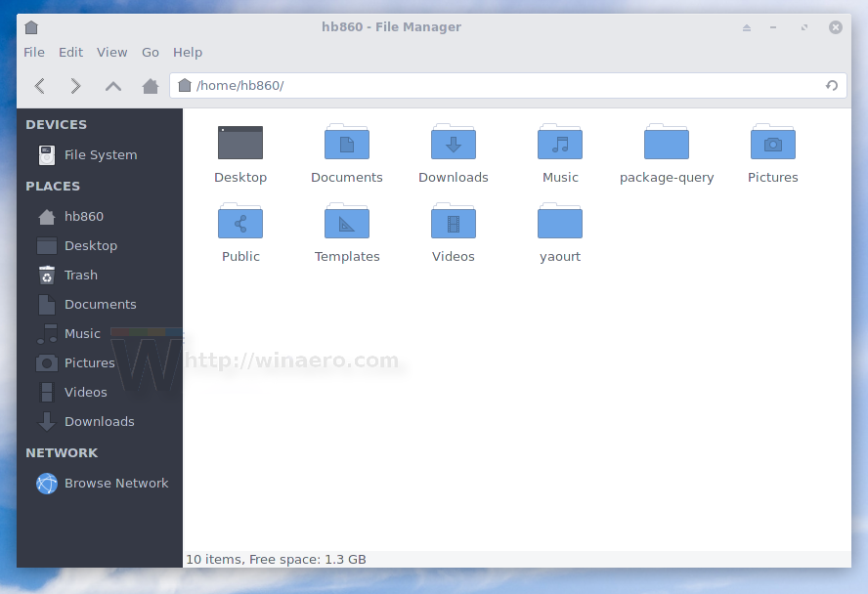The width and height of the screenshot is (868, 594).
Task: Select Downloads in the sidebar
Action: [99, 421]
